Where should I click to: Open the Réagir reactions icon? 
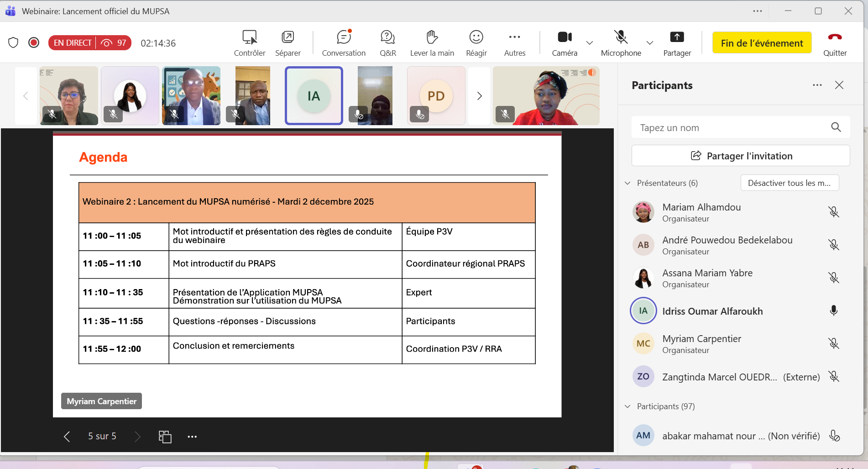[x=476, y=37]
